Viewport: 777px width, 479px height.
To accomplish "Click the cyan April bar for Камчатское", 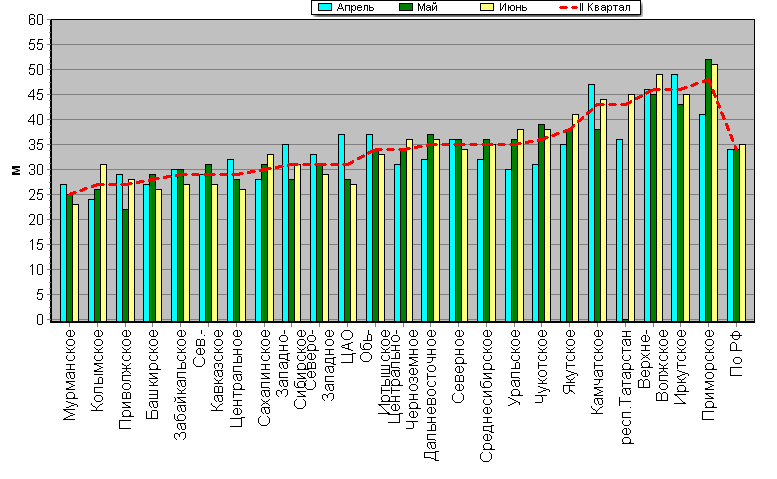I will (592, 203).
